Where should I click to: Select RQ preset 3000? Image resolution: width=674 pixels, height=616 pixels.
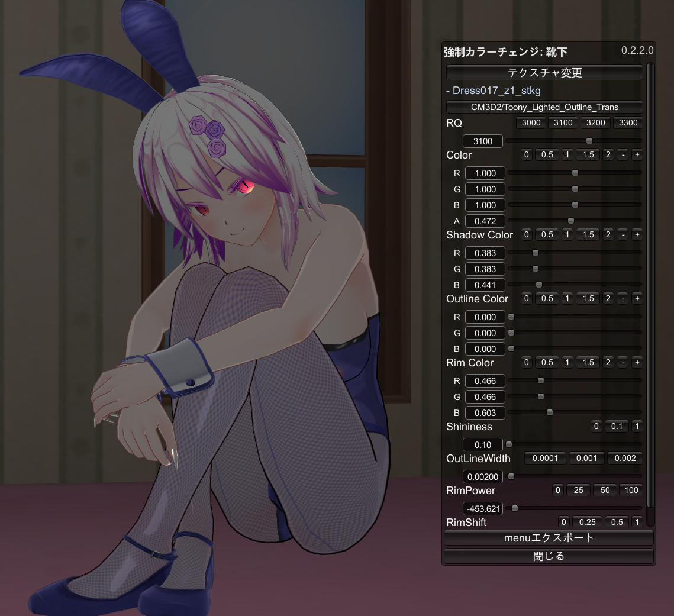530,122
